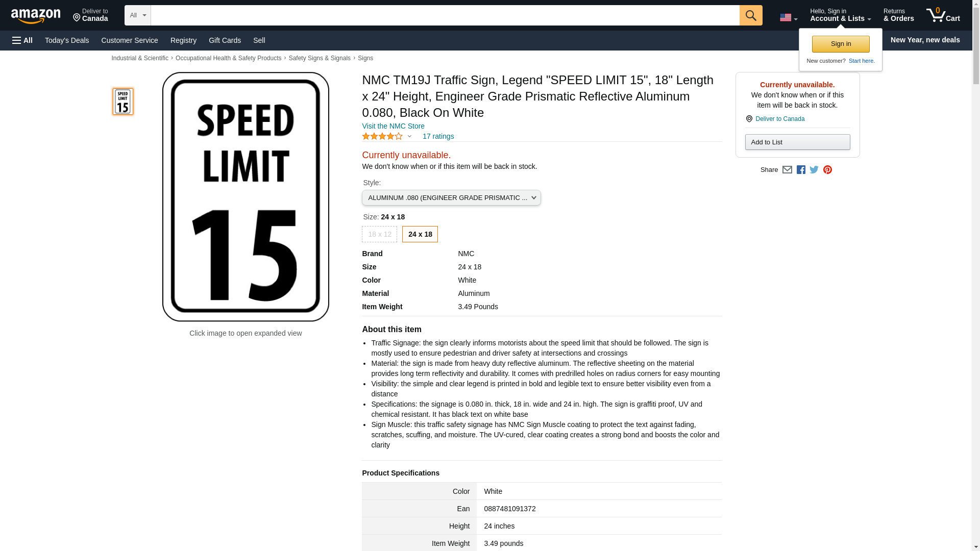The width and height of the screenshot is (980, 551).
Task: Share on Facebook icon
Action: [x=801, y=170]
